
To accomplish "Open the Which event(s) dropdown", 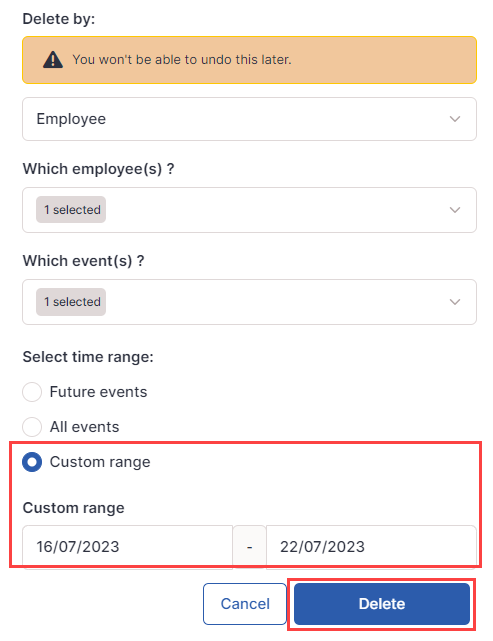I will [x=249, y=302].
